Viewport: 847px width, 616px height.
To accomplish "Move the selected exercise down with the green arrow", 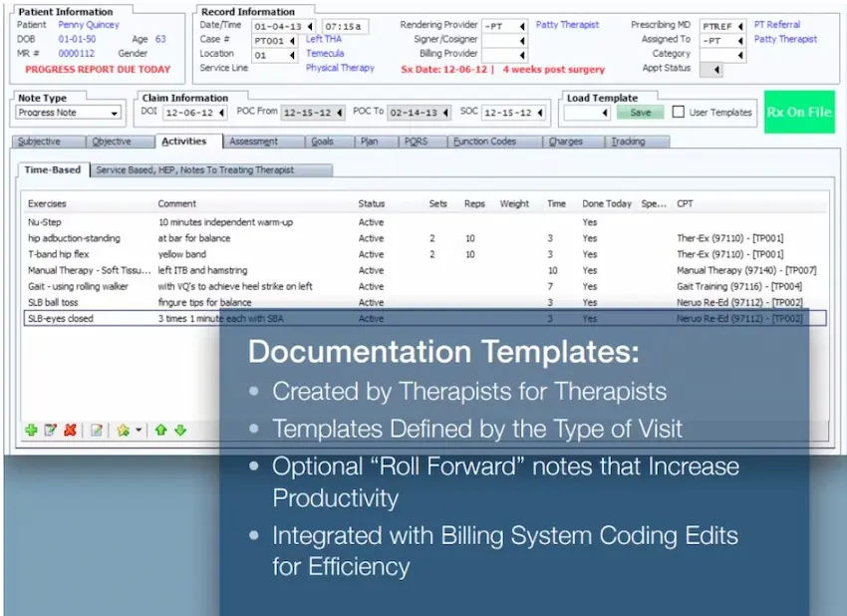I will 180,430.
